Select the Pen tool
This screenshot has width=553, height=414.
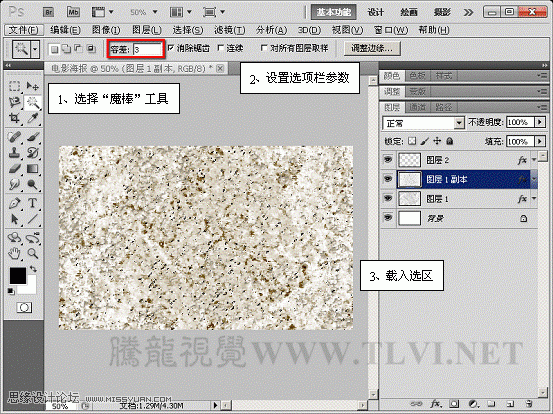[14, 203]
